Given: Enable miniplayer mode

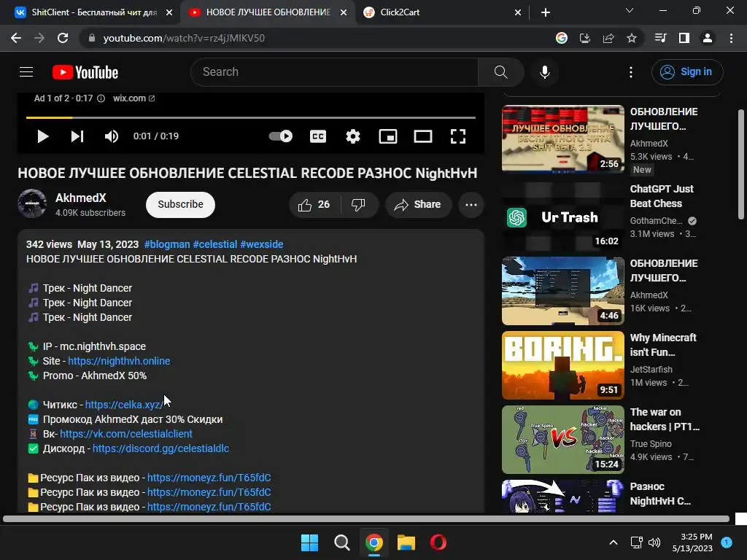Looking at the screenshot, I should click(388, 136).
